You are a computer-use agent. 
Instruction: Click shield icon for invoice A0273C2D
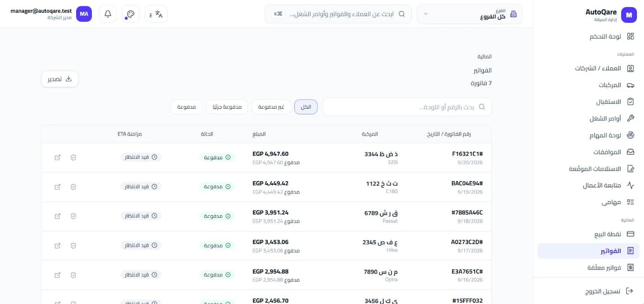73,245
